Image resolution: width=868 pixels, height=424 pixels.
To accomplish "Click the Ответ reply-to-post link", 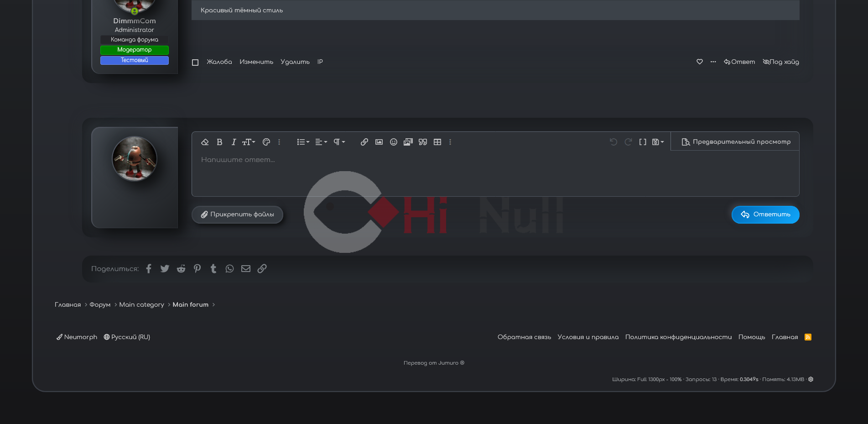I will pos(739,62).
